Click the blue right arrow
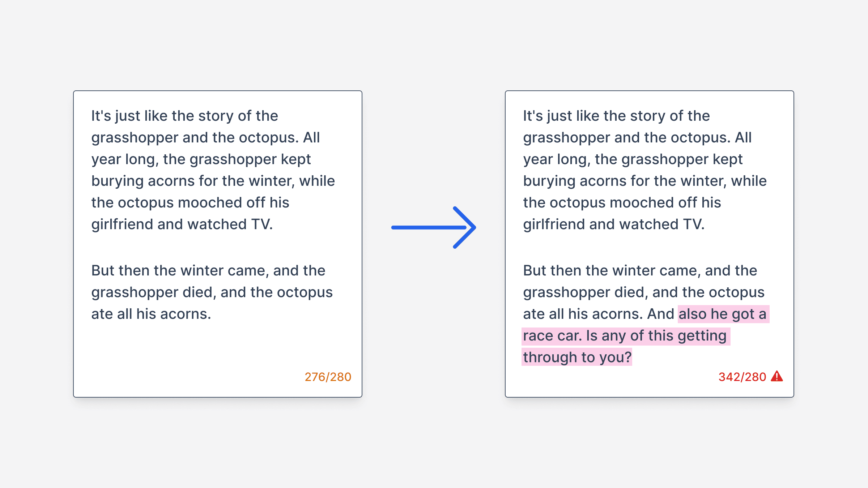The width and height of the screenshot is (868, 488). coord(433,227)
